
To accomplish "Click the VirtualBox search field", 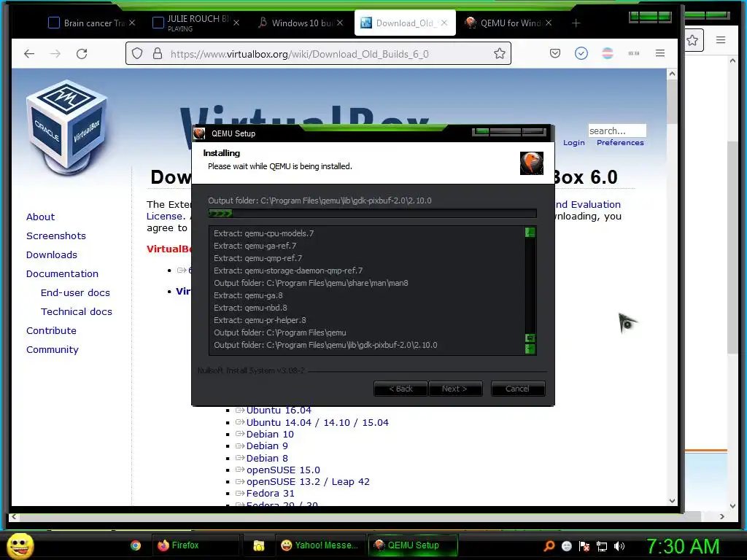I will point(617,131).
